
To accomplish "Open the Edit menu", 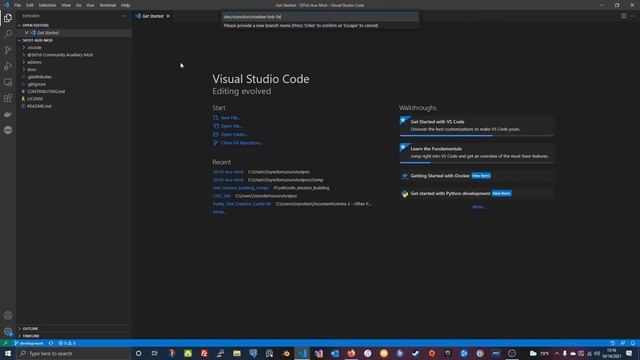I will [30, 5].
